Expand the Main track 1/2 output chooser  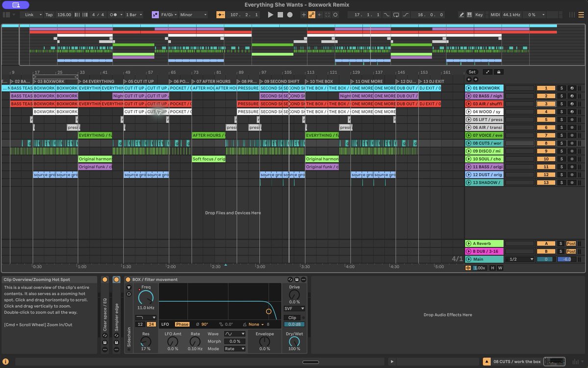(521, 259)
